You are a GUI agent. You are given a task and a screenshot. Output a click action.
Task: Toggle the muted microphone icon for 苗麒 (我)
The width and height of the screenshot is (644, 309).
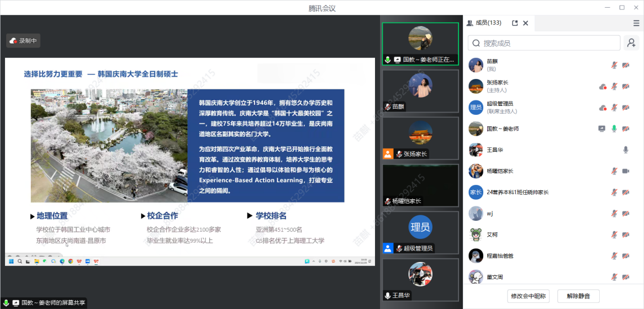[614, 65]
